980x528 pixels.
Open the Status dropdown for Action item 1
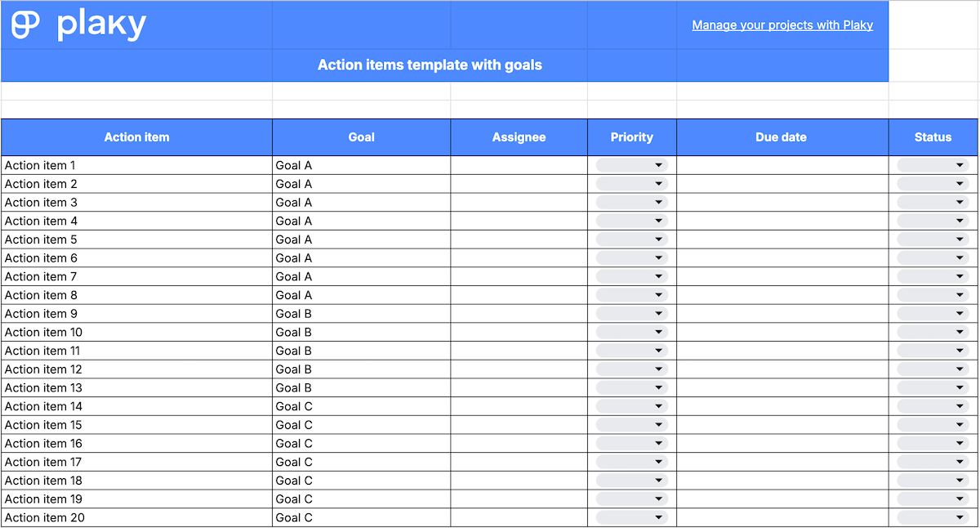coord(932,164)
